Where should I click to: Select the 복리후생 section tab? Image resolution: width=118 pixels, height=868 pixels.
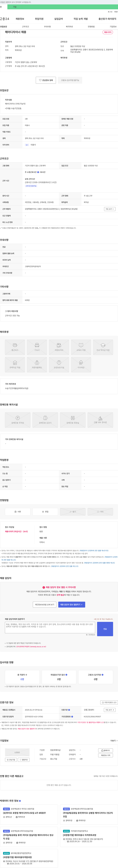coord(69,27)
